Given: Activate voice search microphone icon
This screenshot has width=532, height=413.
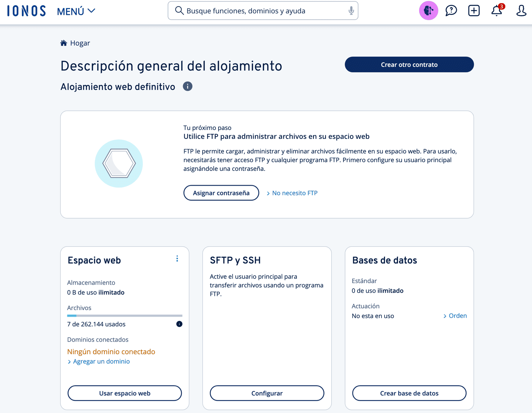Looking at the screenshot, I should tap(351, 11).
